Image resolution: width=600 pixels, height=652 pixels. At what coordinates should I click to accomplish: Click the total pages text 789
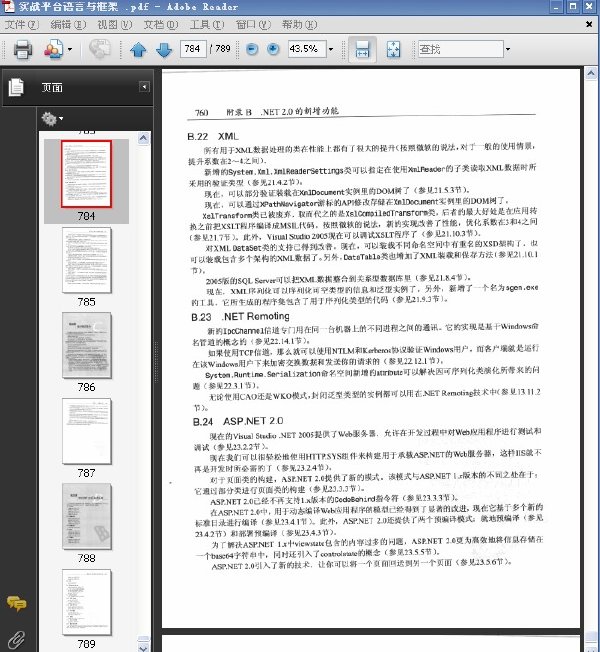223,49
